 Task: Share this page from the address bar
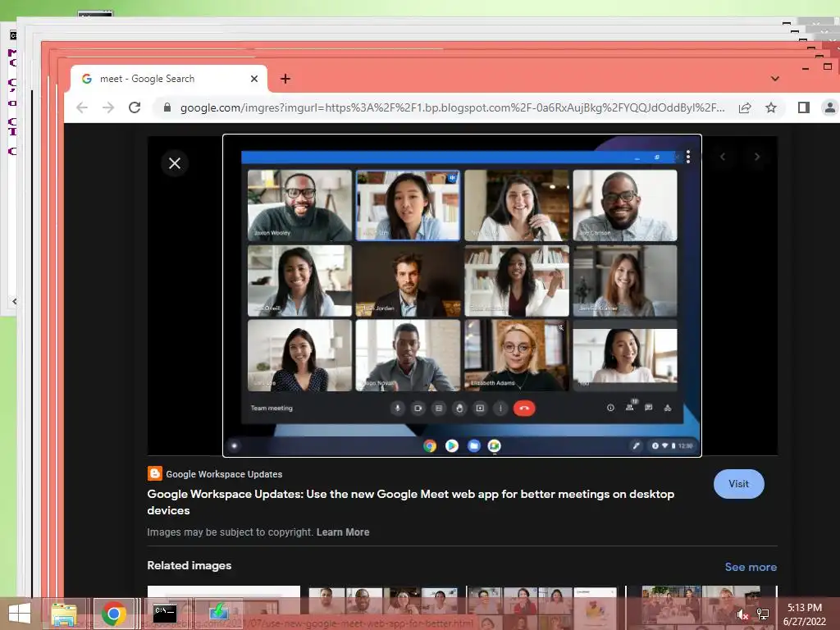pyautogui.click(x=745, y=107)
